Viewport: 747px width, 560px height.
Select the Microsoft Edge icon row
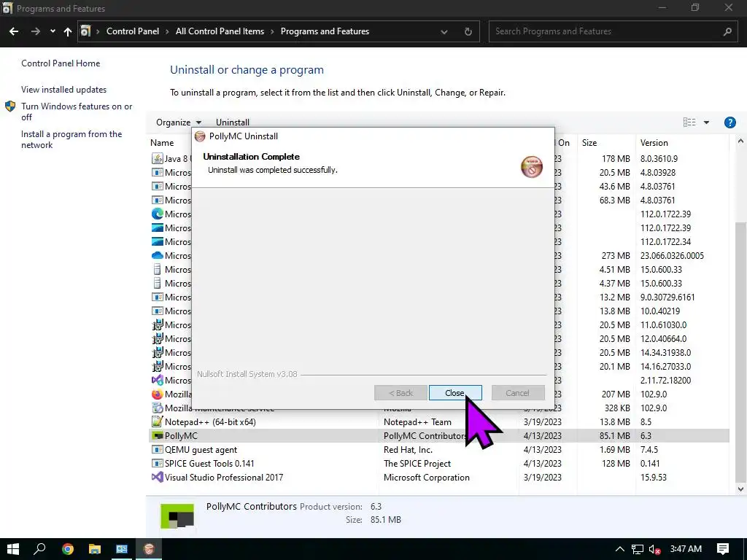pos(157,214)
